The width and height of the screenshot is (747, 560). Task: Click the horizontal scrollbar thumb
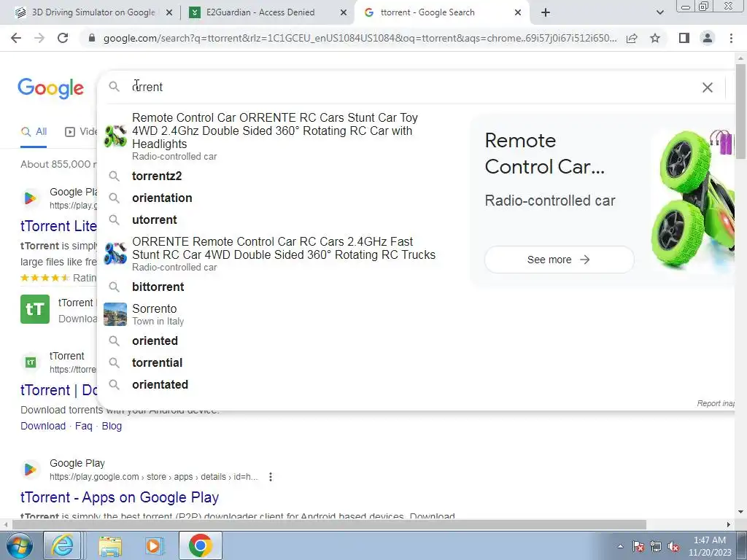coord(329,525)
